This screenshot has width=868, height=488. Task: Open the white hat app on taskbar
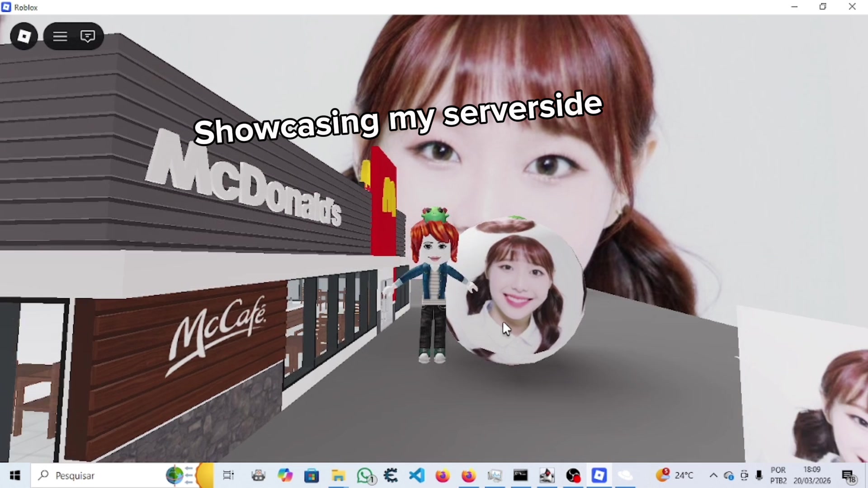(x=625, y=475)
